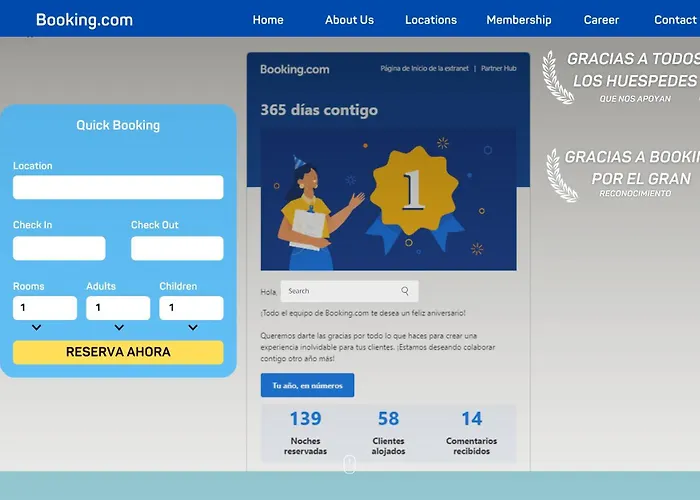Open the Check In date field
700x500 pixels.
pos(59,248)
